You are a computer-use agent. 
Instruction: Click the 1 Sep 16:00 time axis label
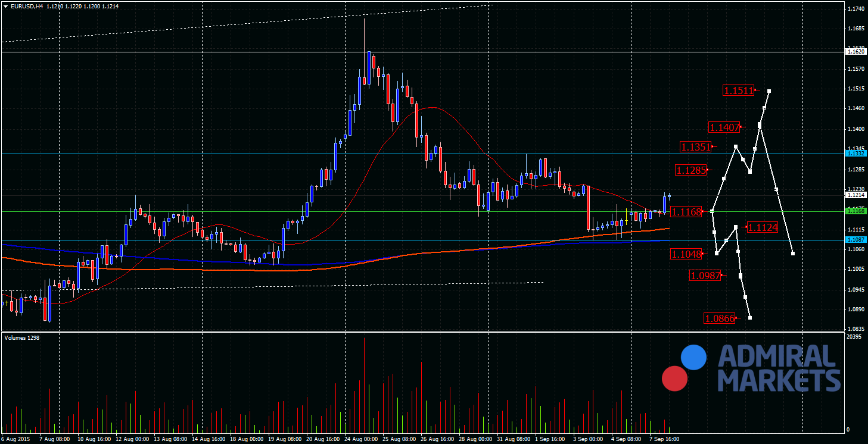click(551, 439)
